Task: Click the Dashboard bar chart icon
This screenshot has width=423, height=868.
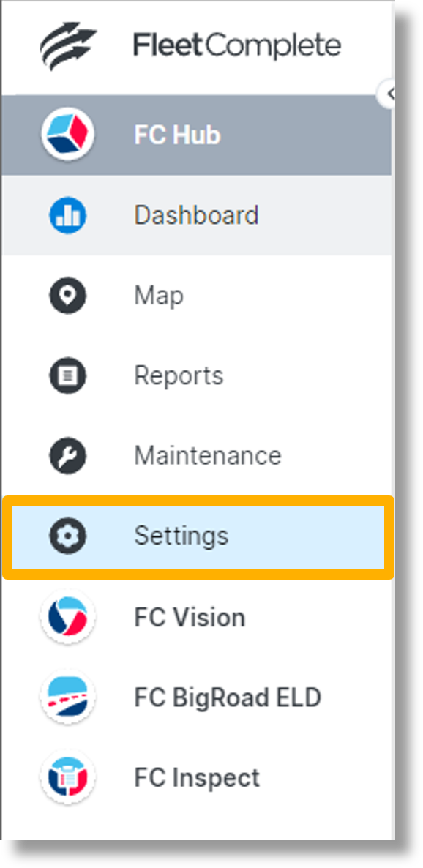Action: [67, 215]
